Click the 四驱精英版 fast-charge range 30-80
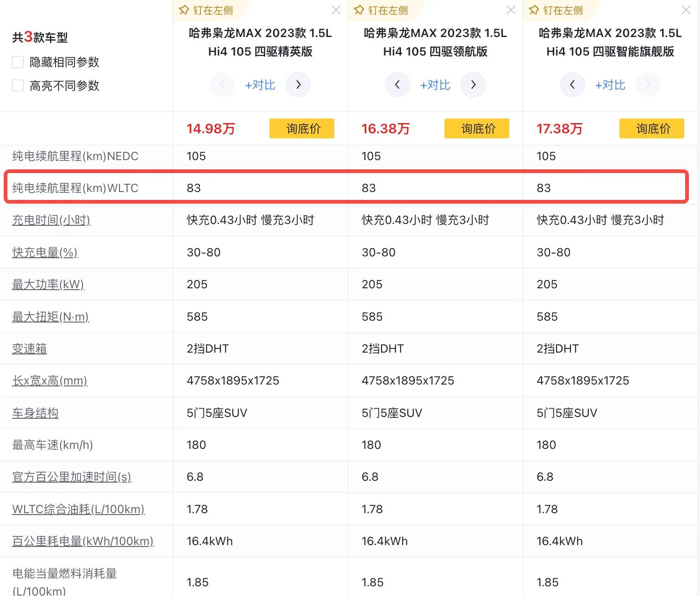 point(204,252)
